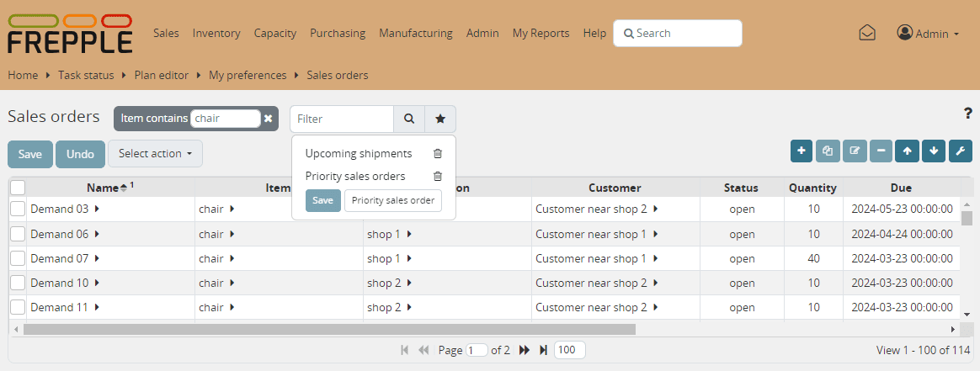The height and width of the screenshot is (371, 980).
Task: Open the wrench customize-grid icon
Action: 960,151
